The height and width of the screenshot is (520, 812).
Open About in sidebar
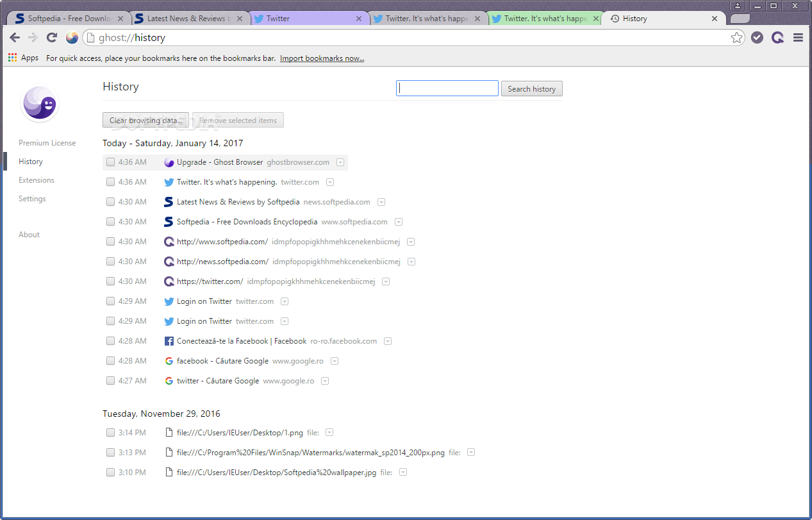pyautogui.click(x=29, y=235)
